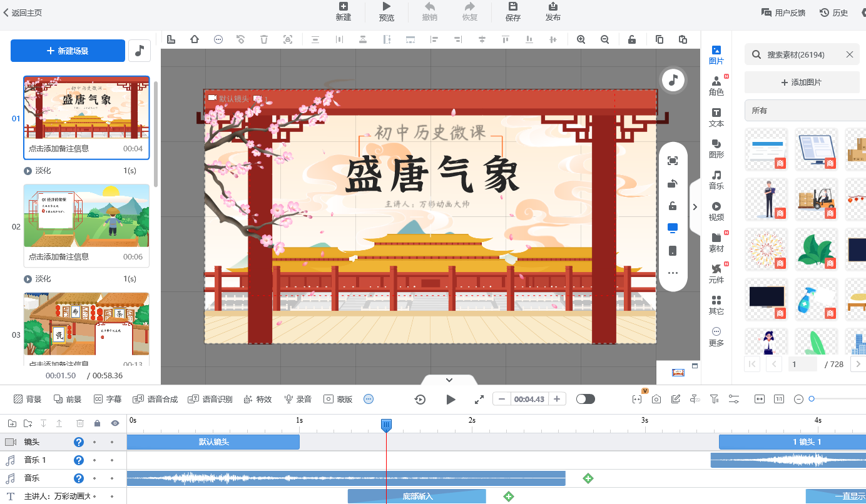Click 保存 in the top menu
Image resolution: width=866 pixels, height=504 pixels.
pyautogui.click(x=513, y=11)
